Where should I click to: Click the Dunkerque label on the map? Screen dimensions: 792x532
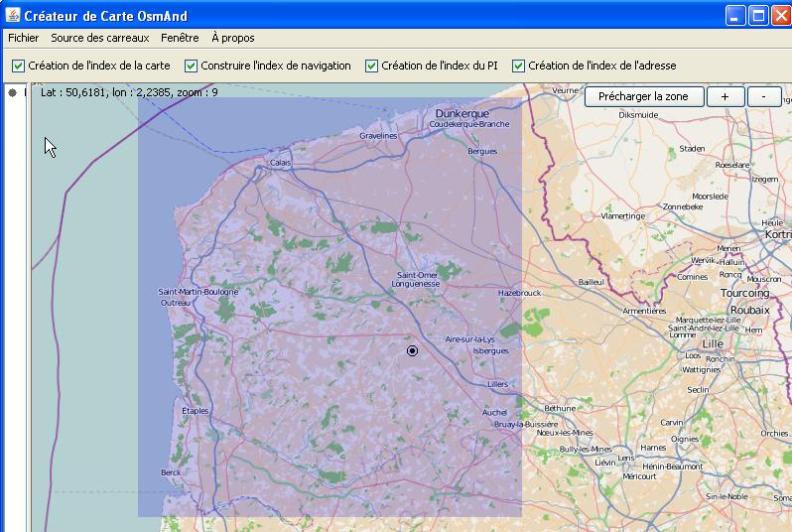click(x=462, y=114)
